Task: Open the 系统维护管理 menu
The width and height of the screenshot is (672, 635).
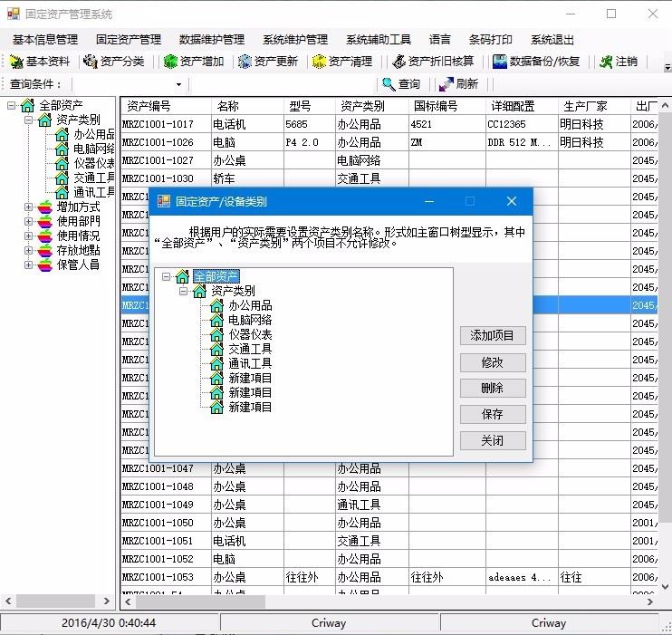Action: (295, 40)
